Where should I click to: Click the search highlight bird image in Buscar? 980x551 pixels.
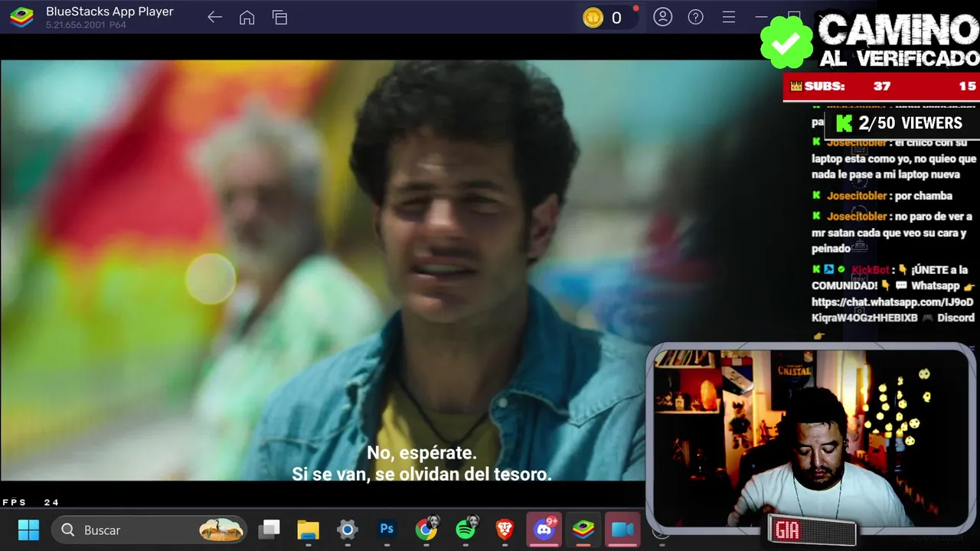[221, 530]
